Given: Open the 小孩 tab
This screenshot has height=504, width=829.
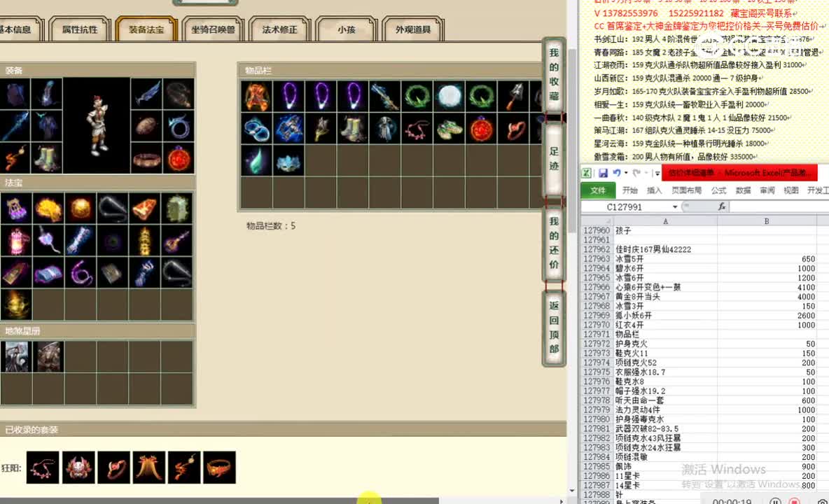Looking at the screenshot, I should pyautogui.click(x=347, y=29).
